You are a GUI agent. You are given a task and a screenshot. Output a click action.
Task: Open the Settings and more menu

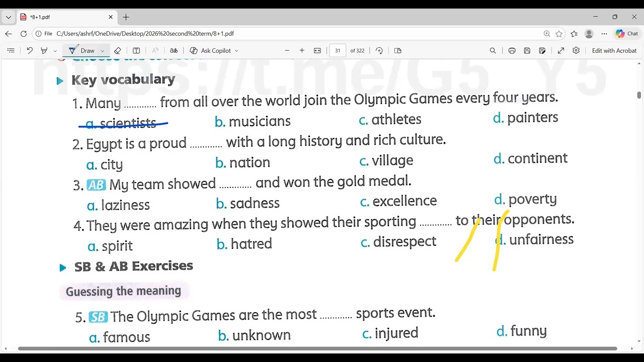click(604, 34)
